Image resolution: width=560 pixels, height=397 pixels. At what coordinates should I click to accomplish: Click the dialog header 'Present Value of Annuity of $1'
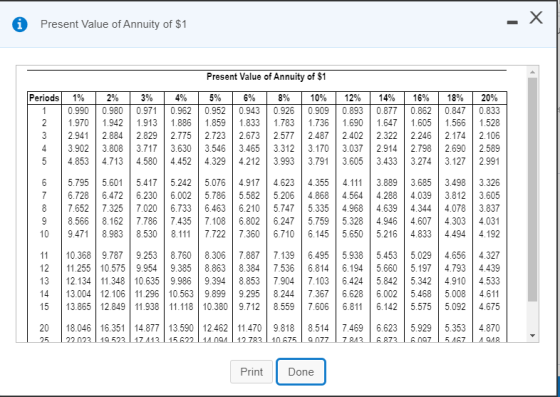[x=113, y=24]
